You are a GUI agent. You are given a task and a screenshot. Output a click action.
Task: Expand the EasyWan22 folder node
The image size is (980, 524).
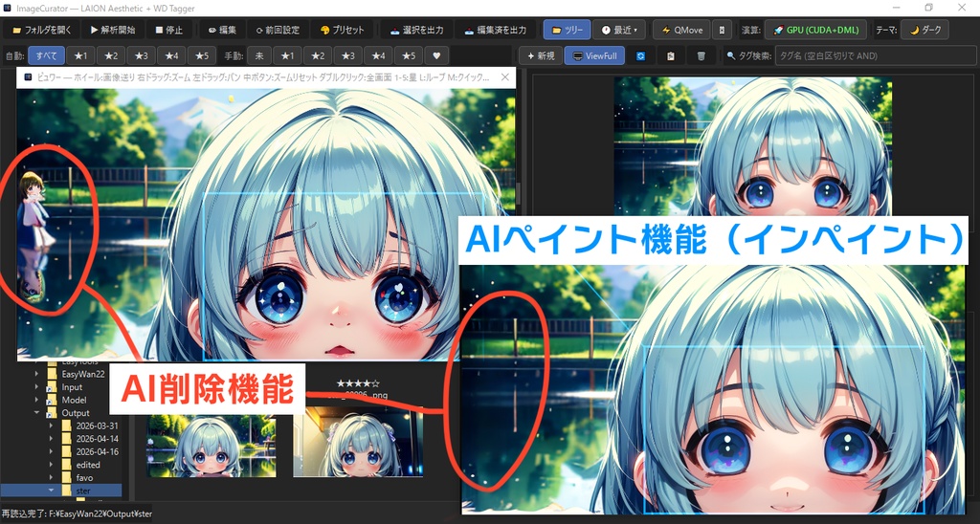(37, 374)
